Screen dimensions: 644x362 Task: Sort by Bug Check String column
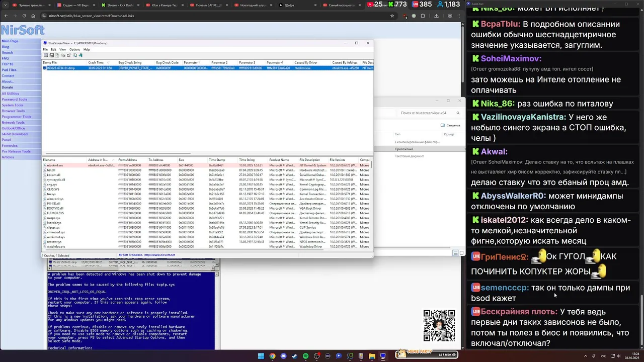136,62
